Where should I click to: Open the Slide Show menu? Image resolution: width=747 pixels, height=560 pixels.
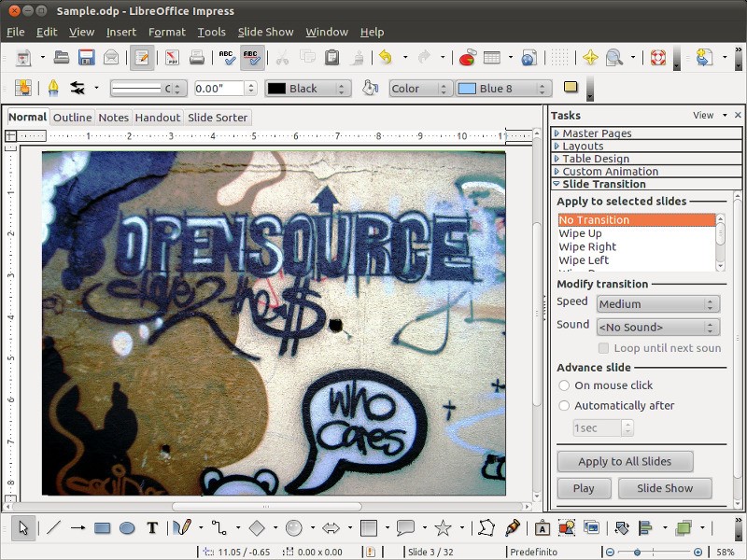(265, 31)
